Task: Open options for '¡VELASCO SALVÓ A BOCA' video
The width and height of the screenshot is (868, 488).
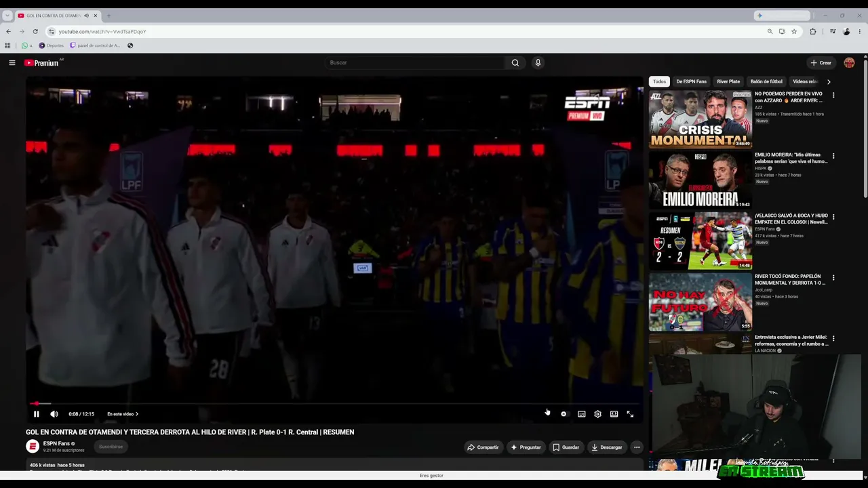Action: click(x=833, y=218)
